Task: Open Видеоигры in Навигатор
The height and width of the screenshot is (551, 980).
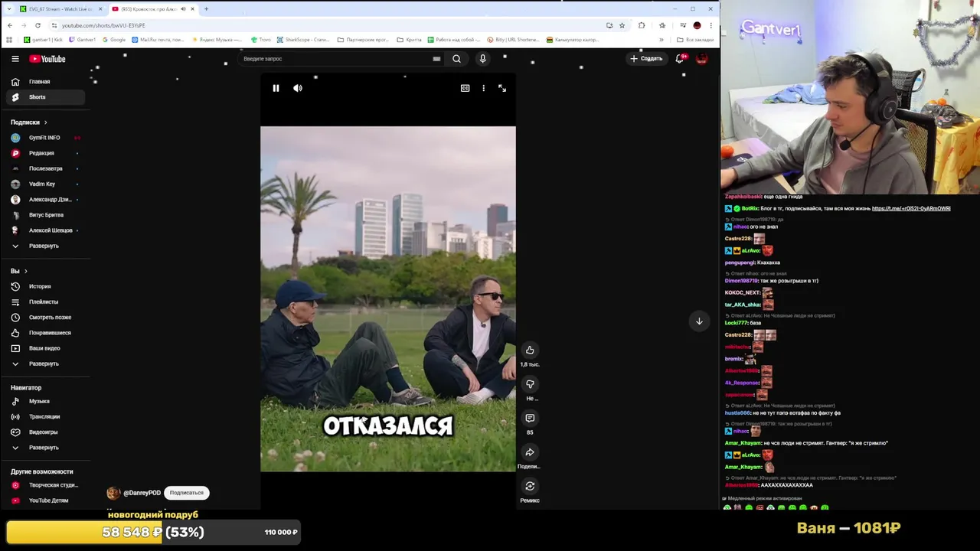Action: click(x=46, y=432)
